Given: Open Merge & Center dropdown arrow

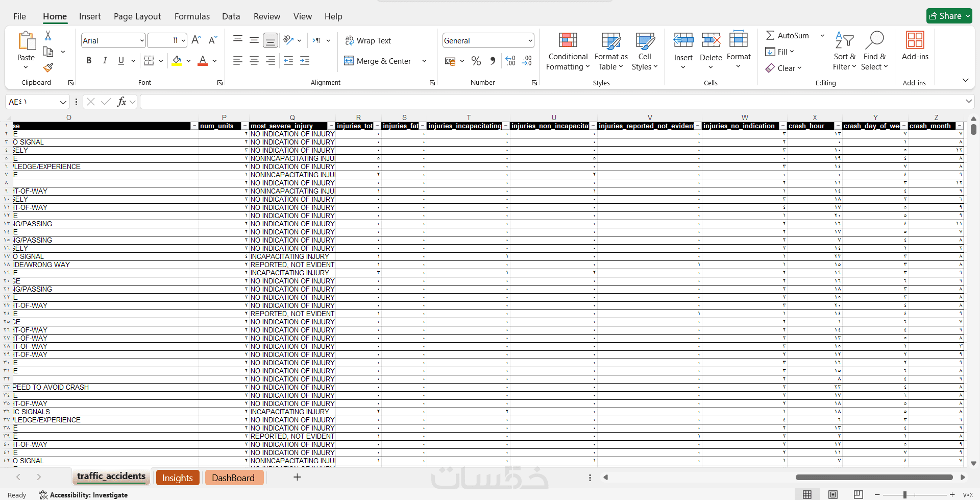Looking at the screenshot, I should coord(424,61).
